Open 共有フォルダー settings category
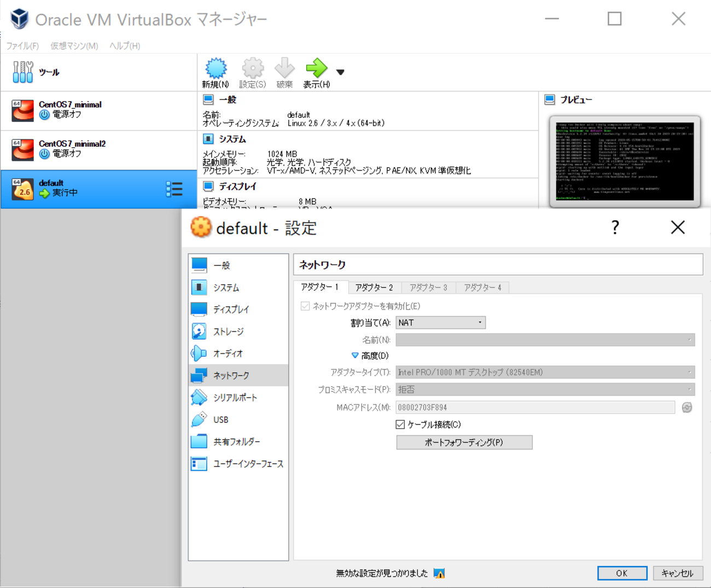The image size is (711, 588). 238,441
